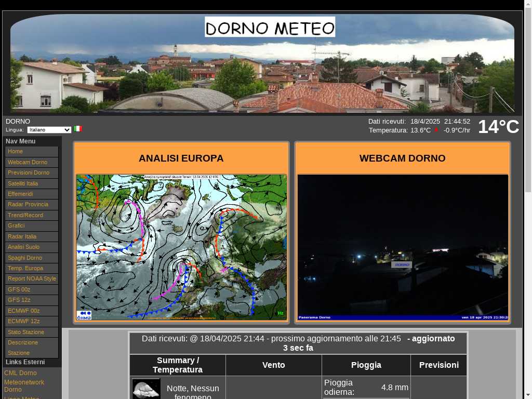The height and width of the screenshot is (399, 532).
Task: Open the Lingua language dropdown
Action: point(49,130)
